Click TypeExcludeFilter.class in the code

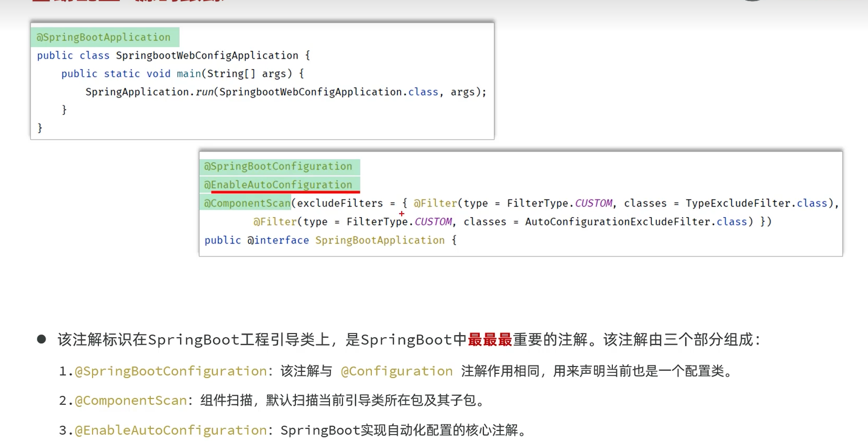[756, 203]
